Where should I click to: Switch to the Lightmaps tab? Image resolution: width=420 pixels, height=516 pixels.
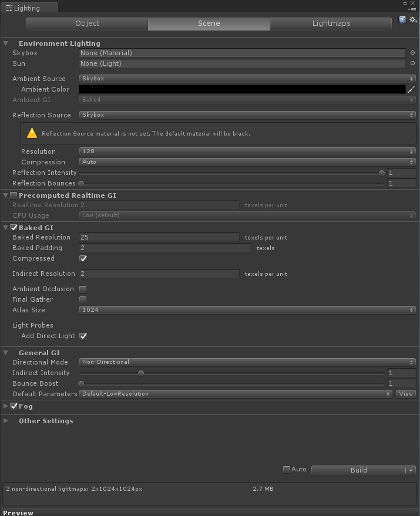(331, 23)
